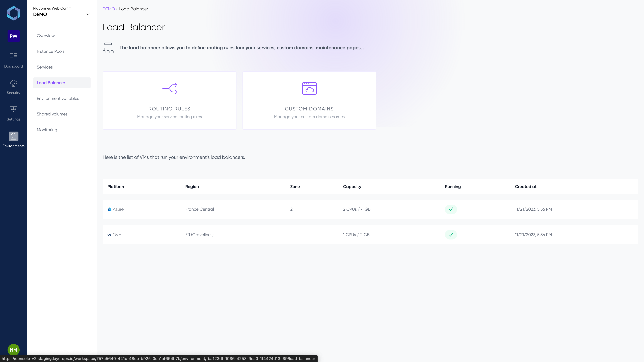Image resolution: width=644 pixels, height=362 pixels.
Task: Click the custom domains browser-cloud icon
Action: coord(309,88)
